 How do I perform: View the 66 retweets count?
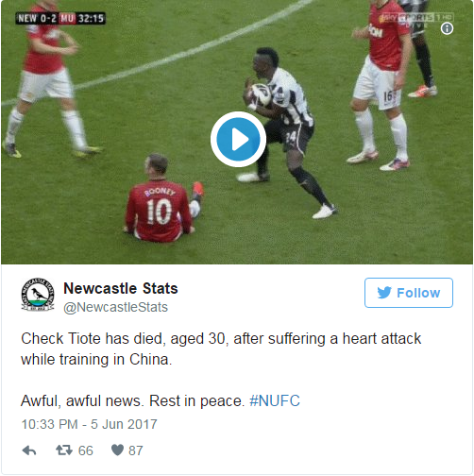coord(86,450)
